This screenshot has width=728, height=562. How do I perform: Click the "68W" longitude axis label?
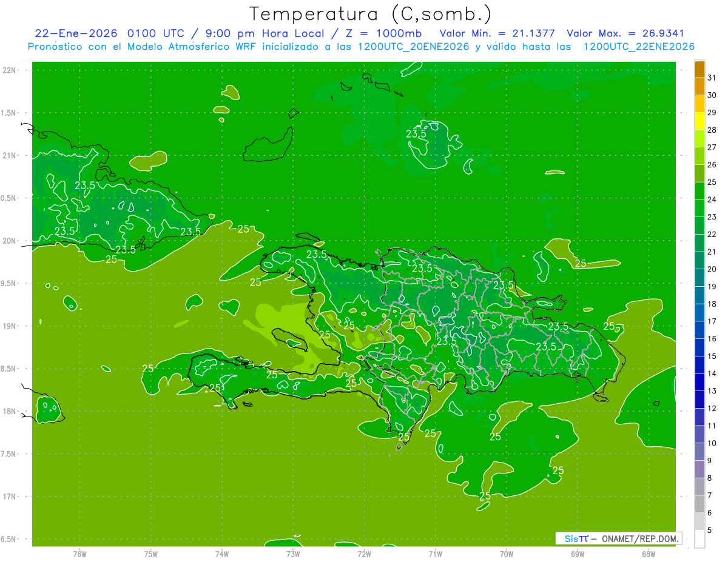649,554
